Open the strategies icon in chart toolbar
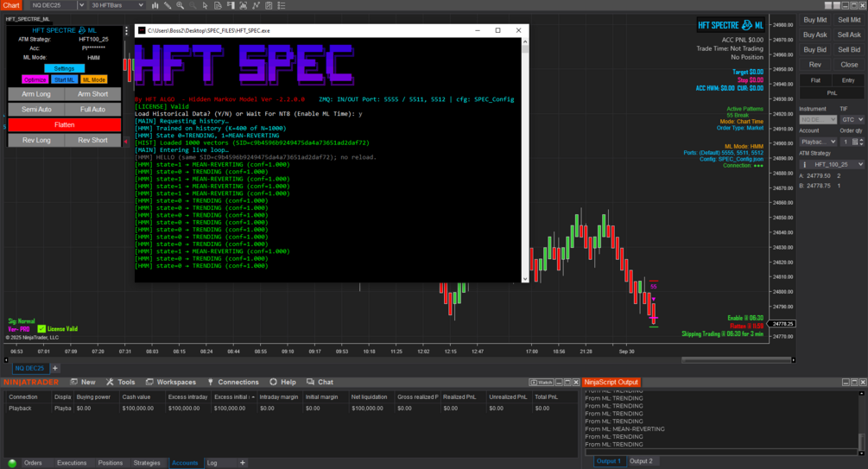Image resolution: width=868 pixels, height=469 pixels. (269, 5)
